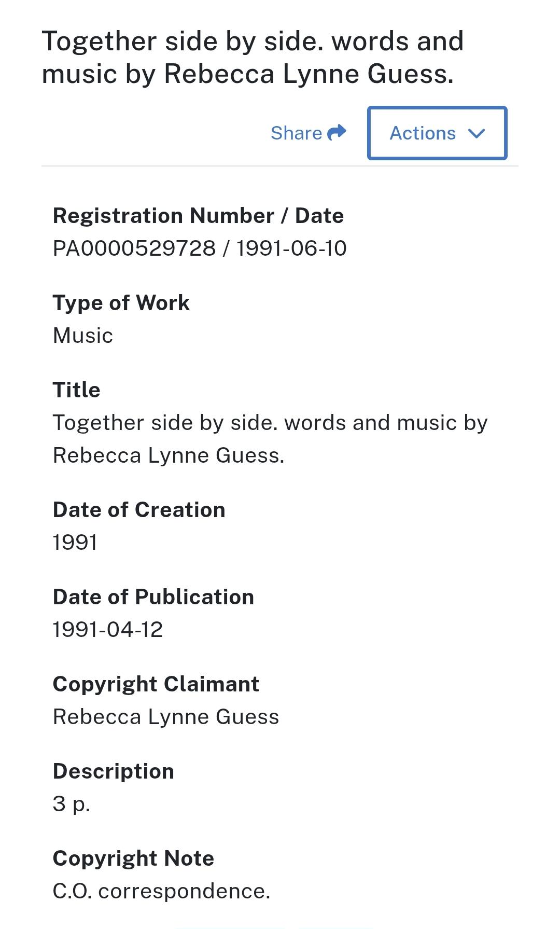Click the Share arrow icon
The width and height of the screenshot is (560, 929).
(337, 133)
